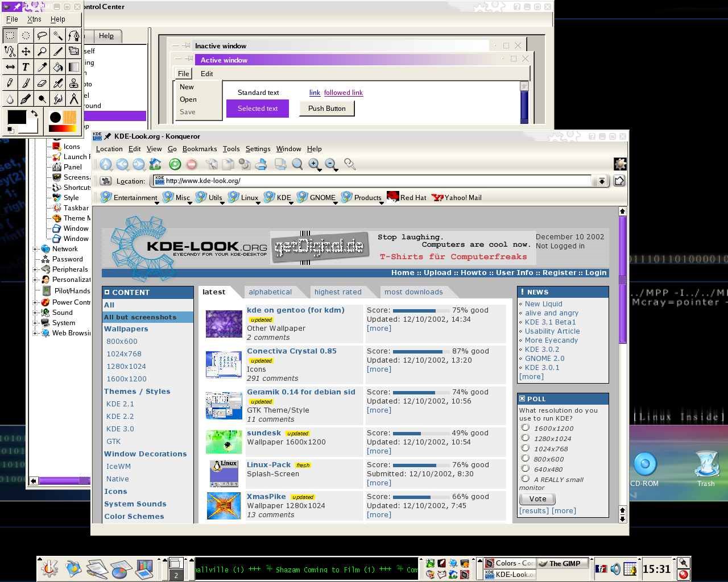Open the location bar history dropdown
The width and height of the screenshot is (728, 582).
pyautogui.click(x=601, y=181)
